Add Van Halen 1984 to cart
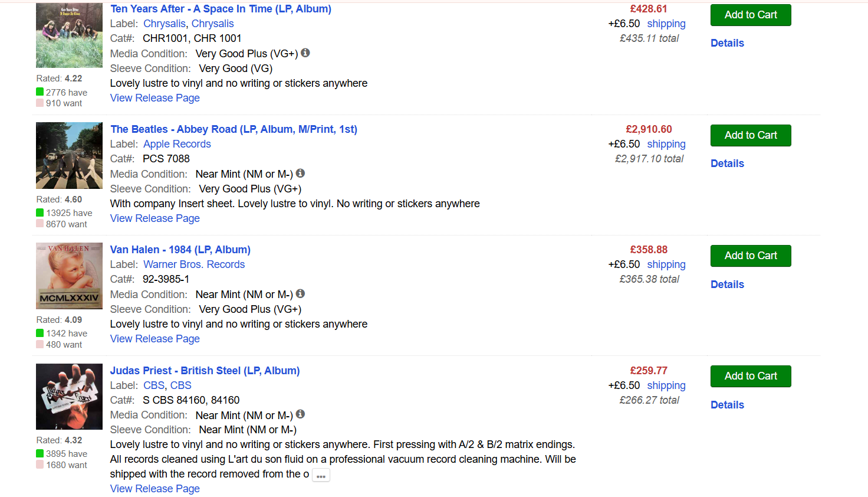This screenshot has height=497, width=868. pos(751,256)
